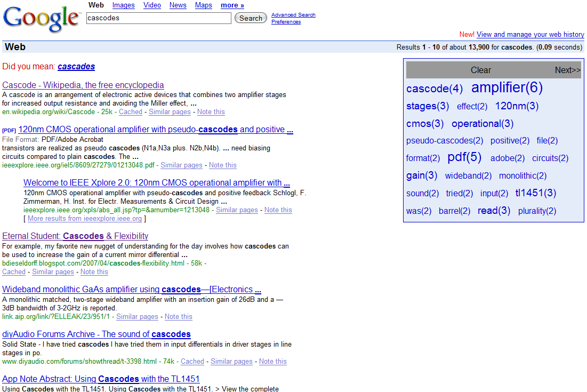The width and height of the screenshot is (587, 392).
Task: Select the 'gain(3)' tag
Action: pyautogui.click(x=422, y=175)
